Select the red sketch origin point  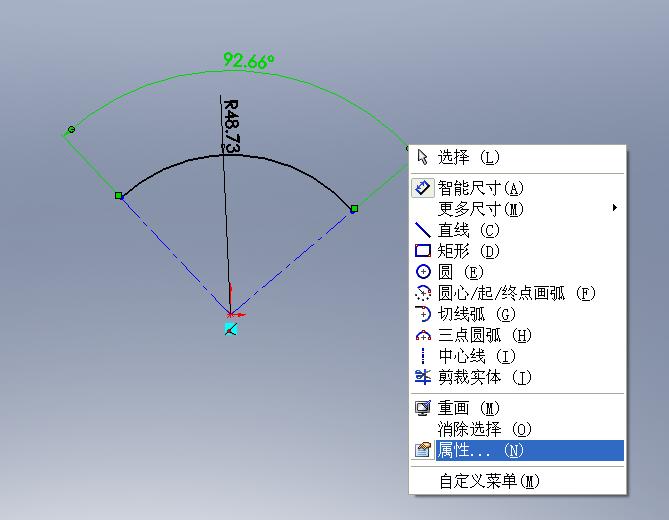230,314
